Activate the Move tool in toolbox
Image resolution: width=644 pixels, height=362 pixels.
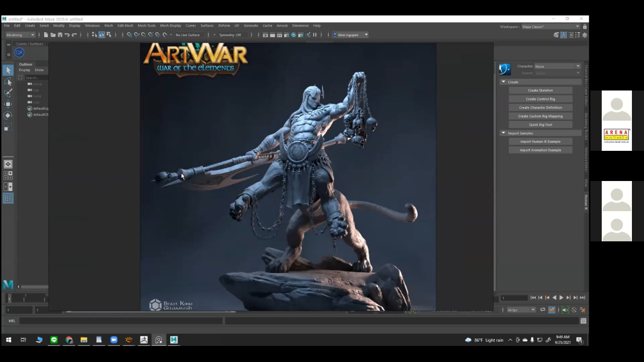pos(8,104)
